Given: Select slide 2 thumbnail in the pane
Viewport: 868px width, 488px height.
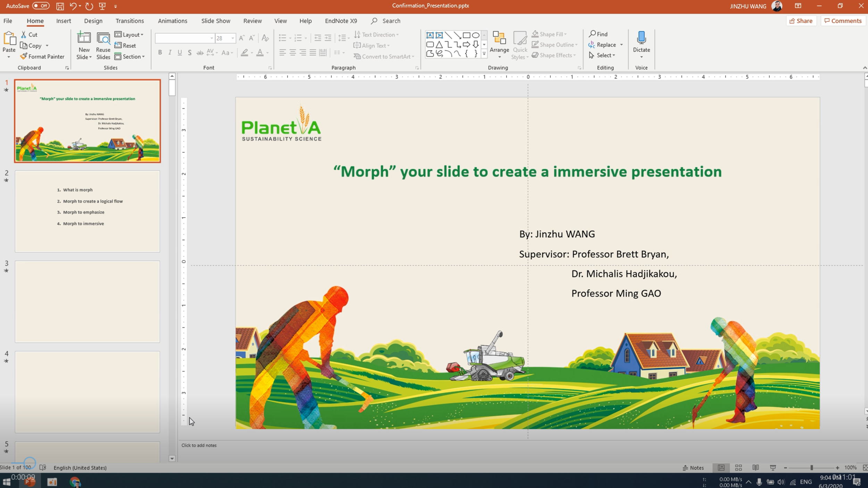Looking at the screenshot, I should pyautogui.click(x=87, y=211).
